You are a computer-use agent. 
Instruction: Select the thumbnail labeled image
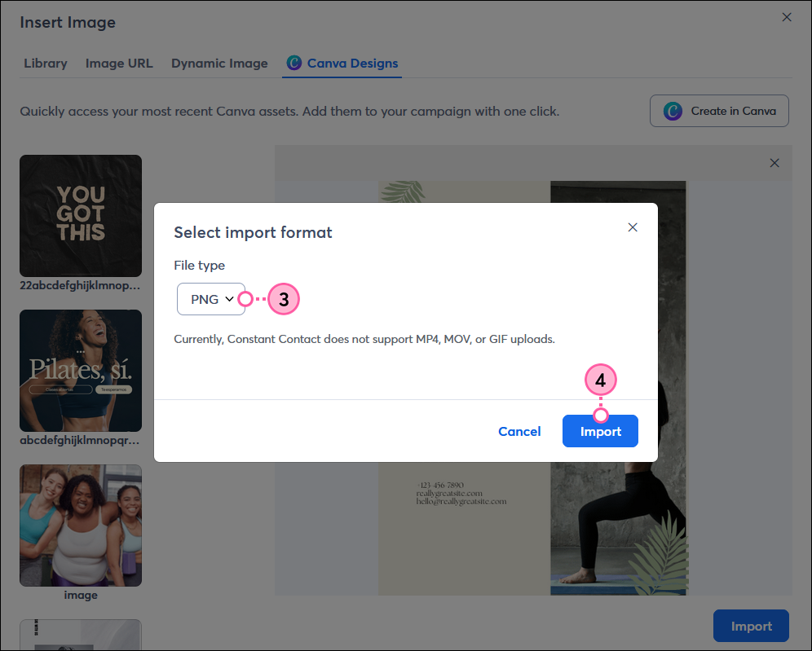[80, 526]
